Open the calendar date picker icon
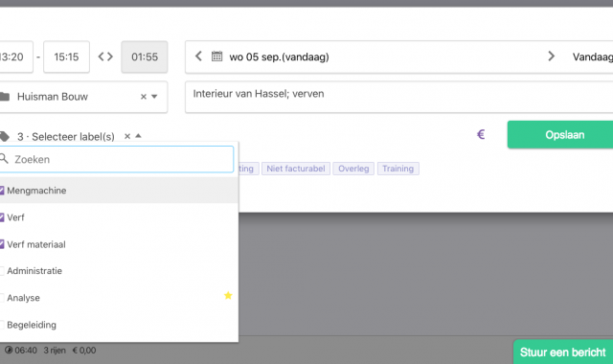613x364 pixels. 217,57
